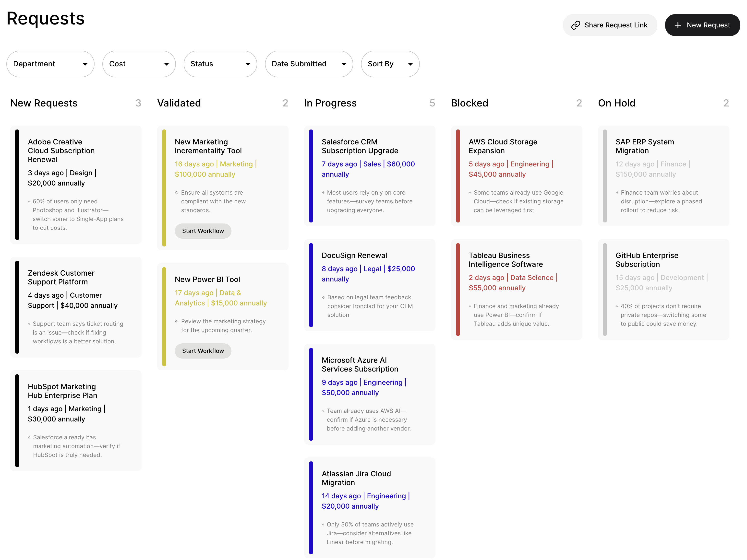Click "15 days ago | Development | $25,000 annually"

pos(662,283)
